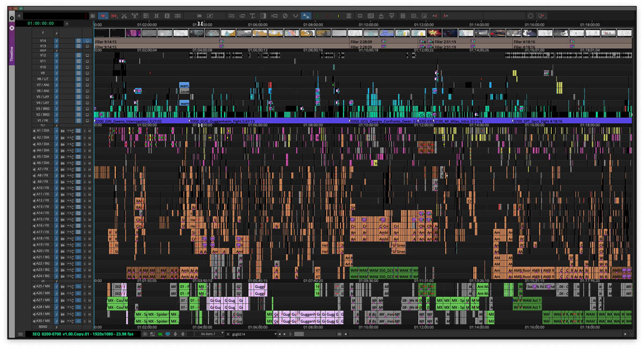644x348 pixels.
Task: Open the Overwrite tool's options corner arrow
Action: 108,19
